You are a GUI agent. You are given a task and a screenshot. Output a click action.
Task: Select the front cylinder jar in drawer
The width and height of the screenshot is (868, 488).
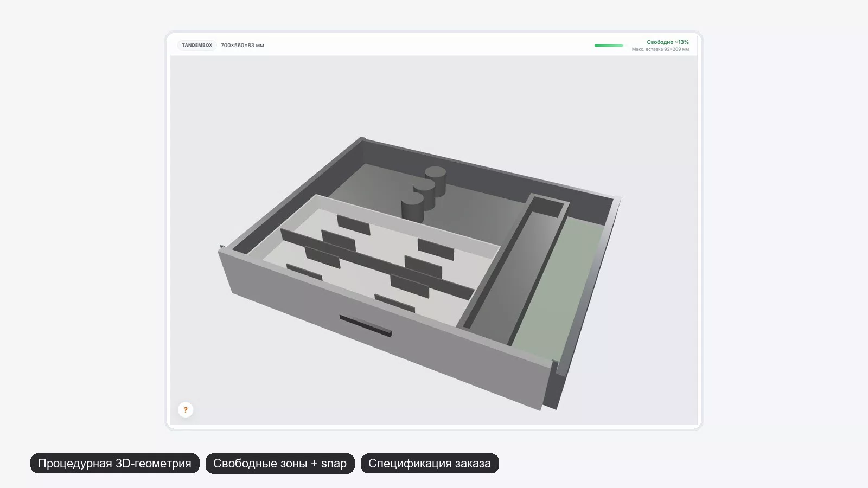[x=412, y=207]
